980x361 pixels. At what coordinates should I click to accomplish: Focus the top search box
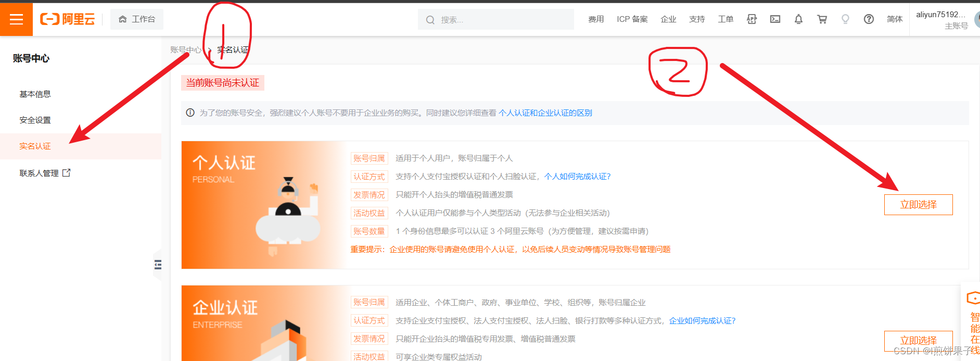click(x=495, y=19)
